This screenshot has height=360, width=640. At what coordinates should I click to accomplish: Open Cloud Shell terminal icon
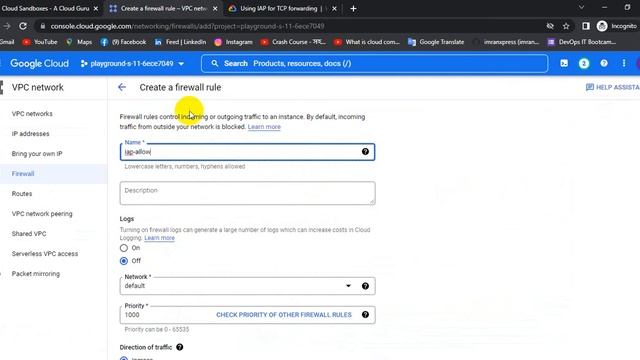(x=564, y=63)
